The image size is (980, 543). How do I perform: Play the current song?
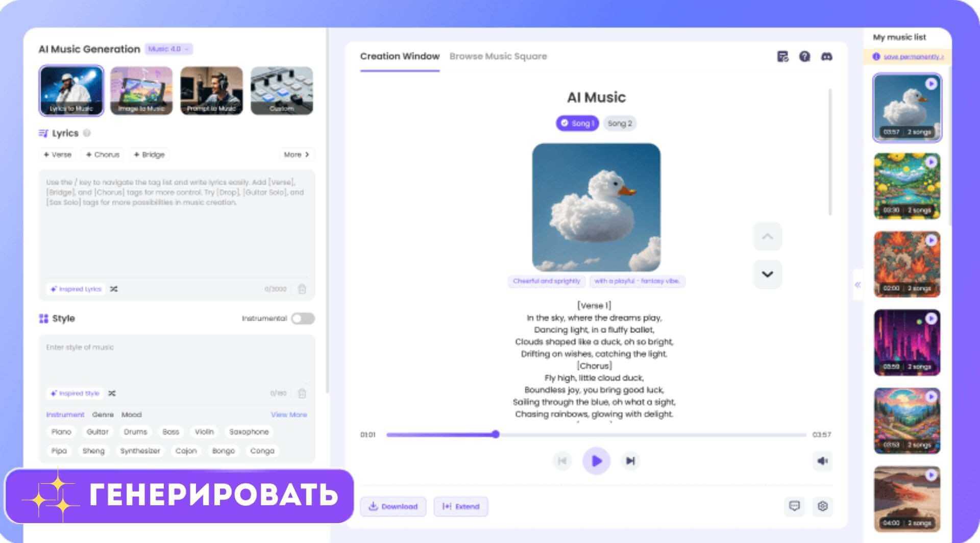click(x=596, y=461)
